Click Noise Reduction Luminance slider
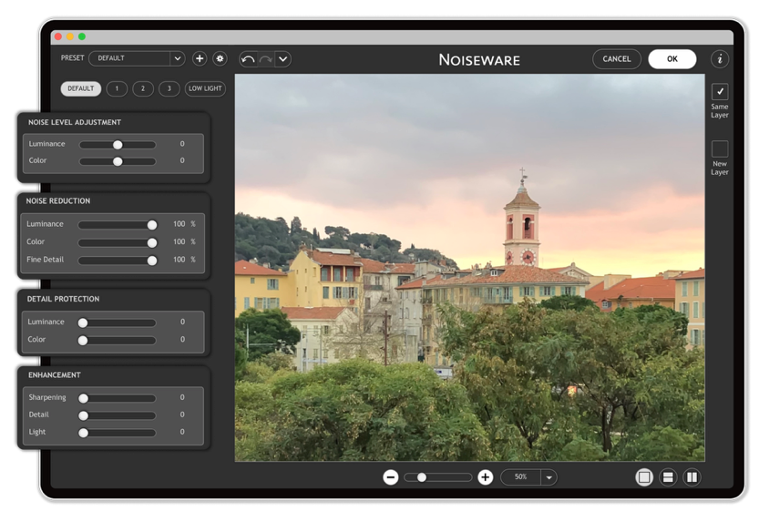 (118, 225)
